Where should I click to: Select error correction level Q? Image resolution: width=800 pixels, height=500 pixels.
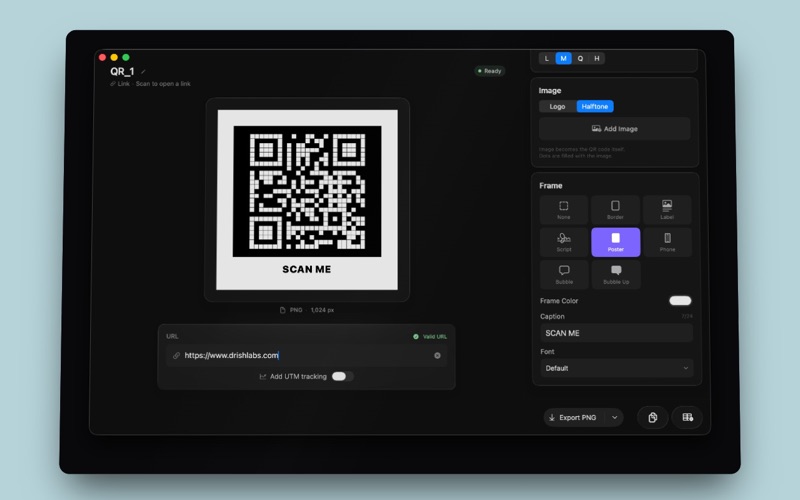pyautogui.click(x=580, y=59)
